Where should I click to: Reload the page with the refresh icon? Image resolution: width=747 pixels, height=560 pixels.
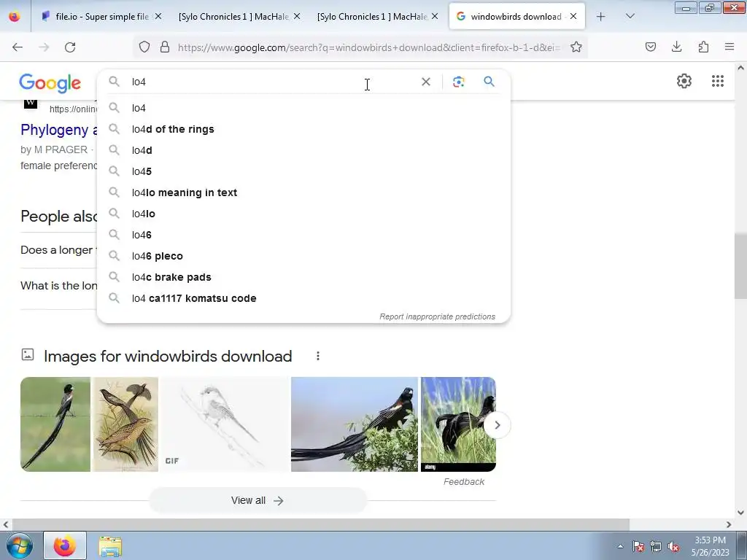[x=70, y=47]
